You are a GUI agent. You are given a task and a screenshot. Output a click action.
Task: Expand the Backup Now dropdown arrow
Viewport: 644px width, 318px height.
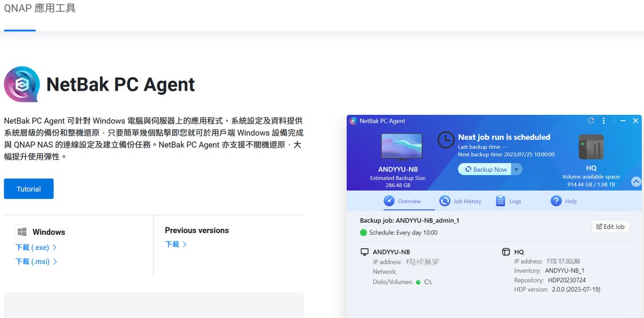pos(516,169)
